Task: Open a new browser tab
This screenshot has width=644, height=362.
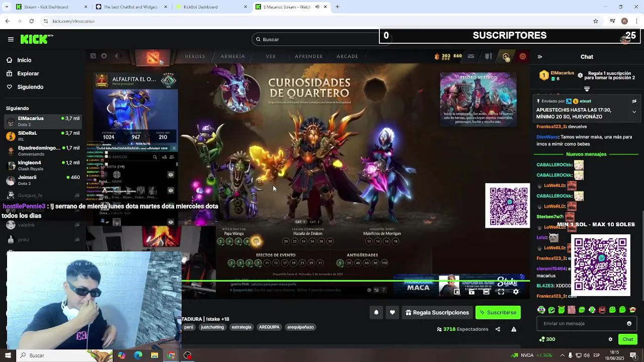Action: (x=337, y=7)
